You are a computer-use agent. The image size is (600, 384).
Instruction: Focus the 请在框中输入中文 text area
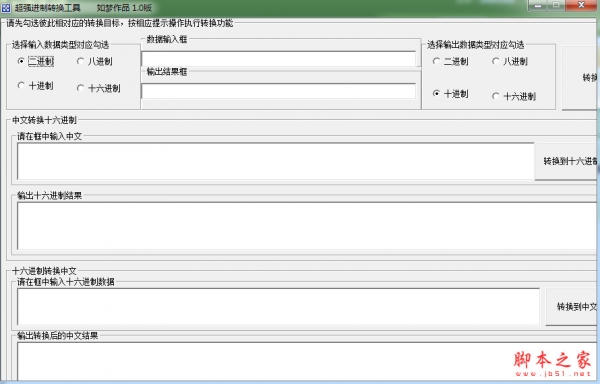pos(276,161)
